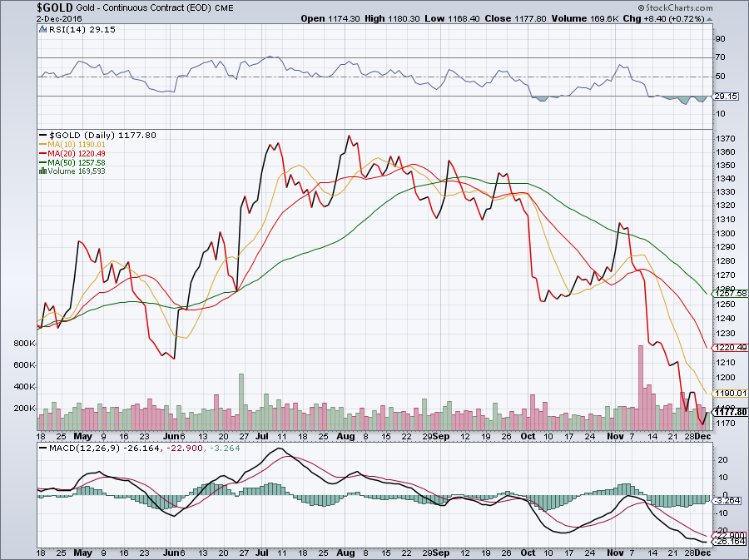
Task: Click the 1177.80 black last-price tag on right axis
Action: pyautogui.click(x=731, y=412)
